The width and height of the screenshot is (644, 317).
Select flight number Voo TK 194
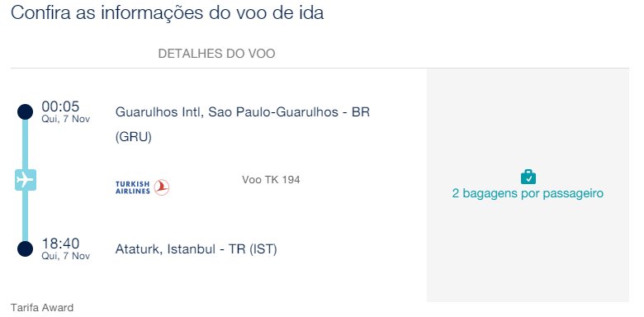pos(271,179)
